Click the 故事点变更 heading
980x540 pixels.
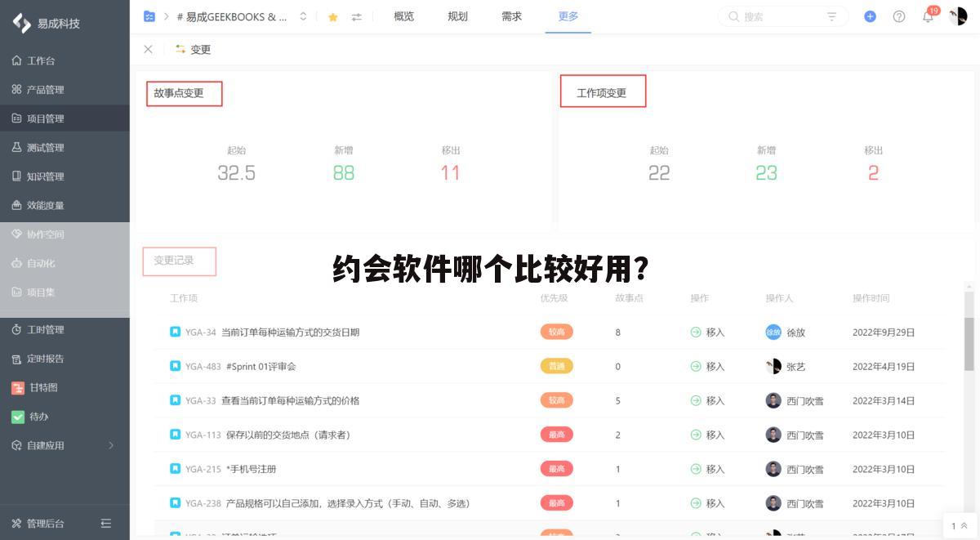pyautogui.click(x=179, y=93)
